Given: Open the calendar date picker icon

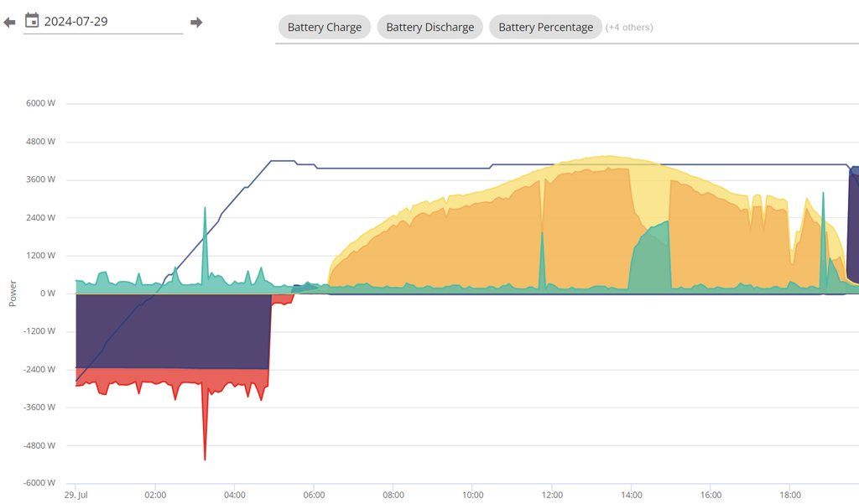Looking at the screenshot, I should point(32,20).
